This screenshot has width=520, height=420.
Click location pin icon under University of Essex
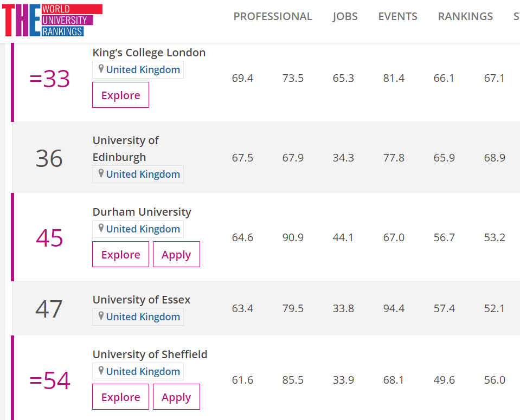click(x=101, y=316)
